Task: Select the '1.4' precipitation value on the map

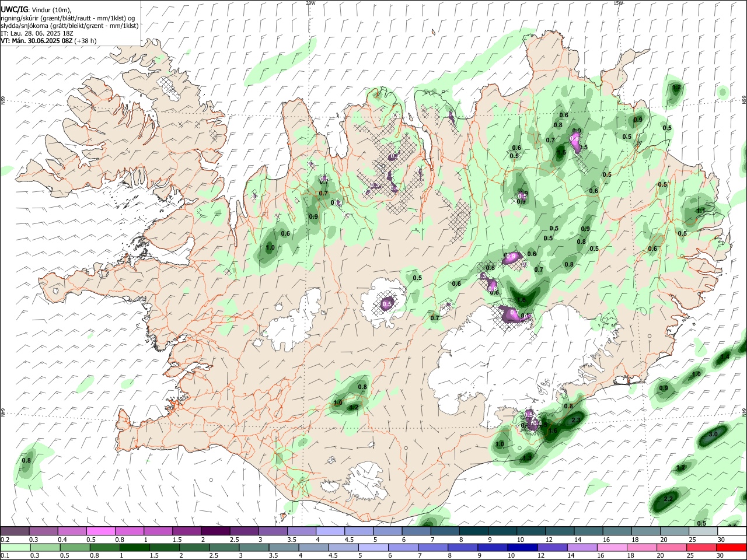Action: point(725,356)
